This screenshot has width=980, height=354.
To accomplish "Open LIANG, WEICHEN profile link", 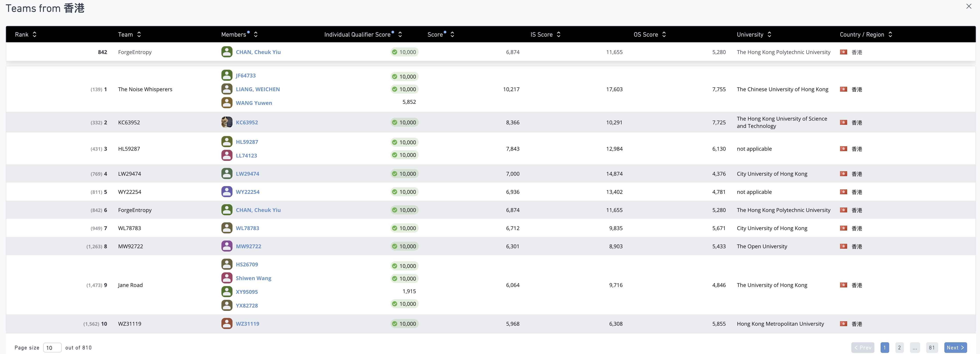I will pos(258,89).
